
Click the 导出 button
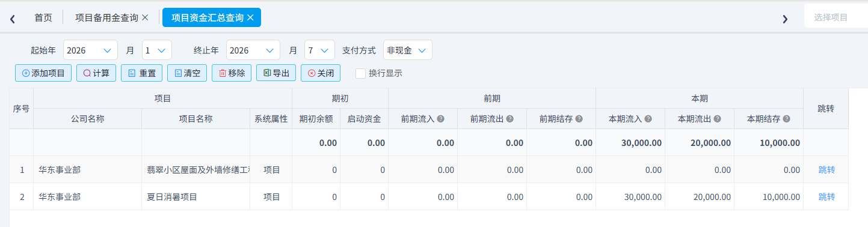pyautogui.click(x=276, y=73)
